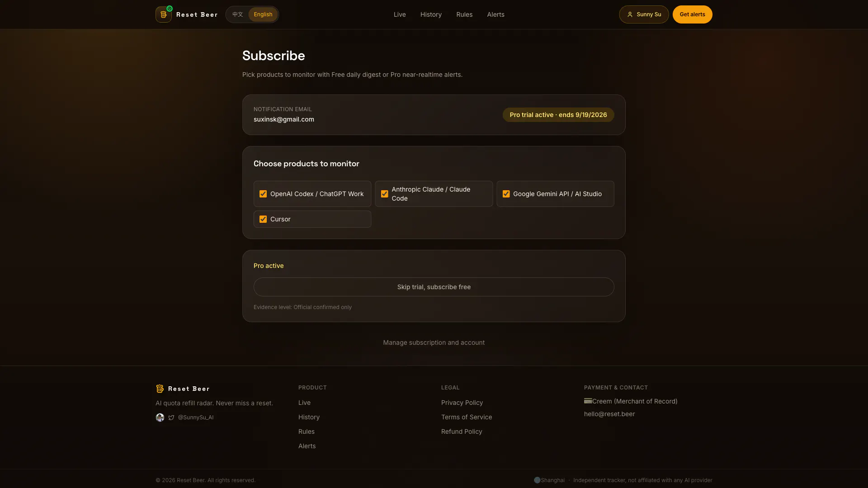The width and height of the screenshot is (868, 488).
Task: Uncheck Google Gemini API / AI Studio checkbox
Action: [x=506, y=194]
